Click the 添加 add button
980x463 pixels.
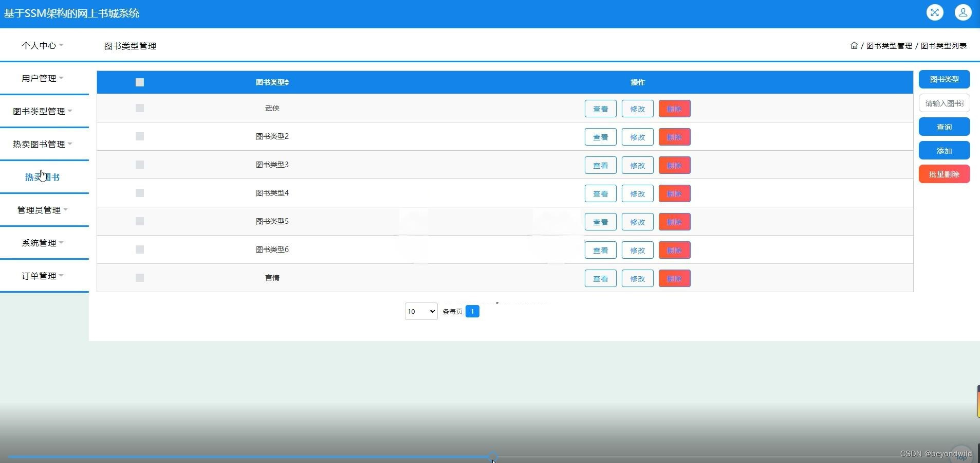pos(944,150)
